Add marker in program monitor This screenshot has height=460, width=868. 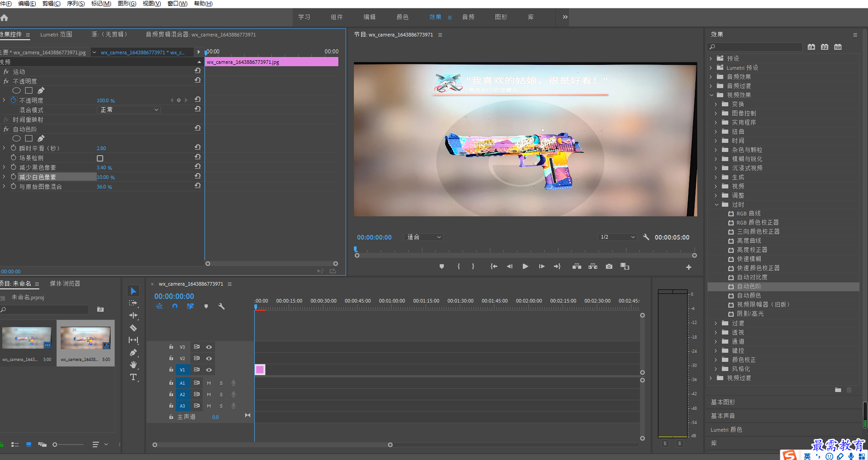pos(442,267)
